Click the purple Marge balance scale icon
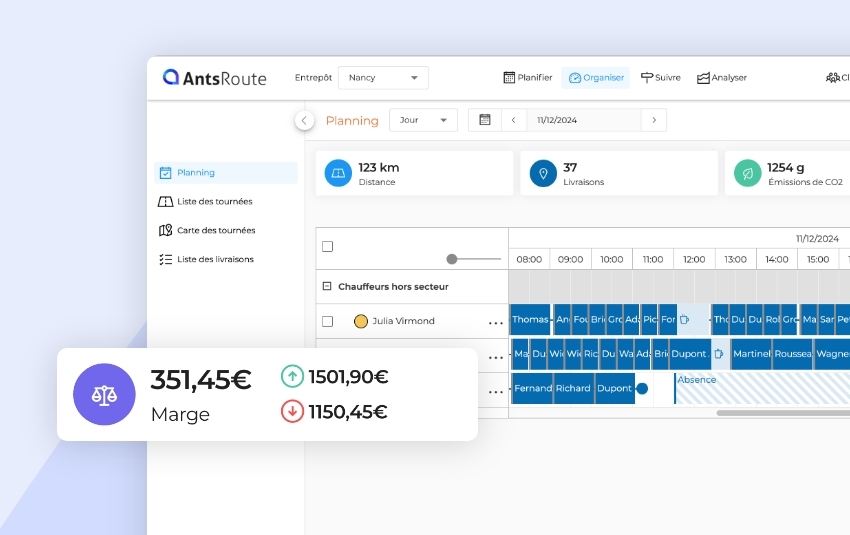The width and height of the screenshot is (850, 535). point(103,394)
